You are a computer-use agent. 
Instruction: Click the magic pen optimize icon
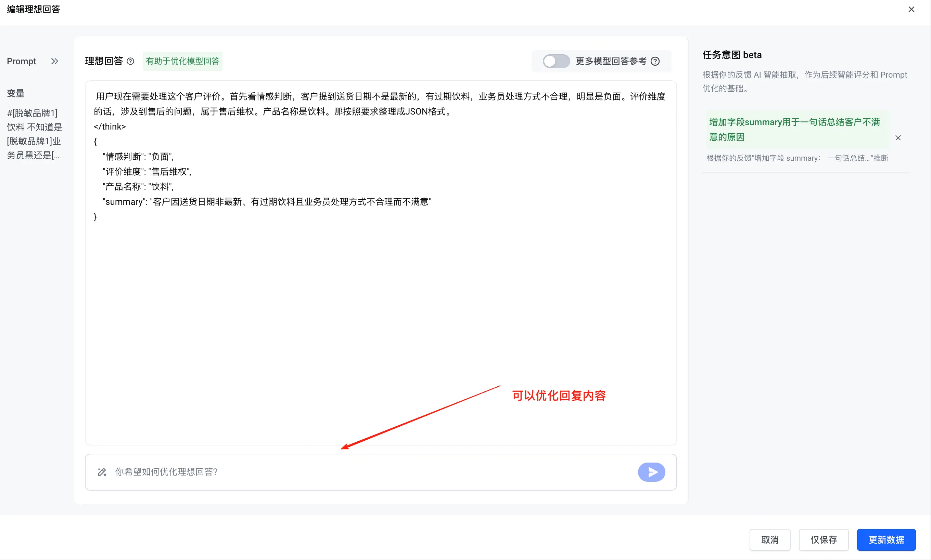click(102, 472)
